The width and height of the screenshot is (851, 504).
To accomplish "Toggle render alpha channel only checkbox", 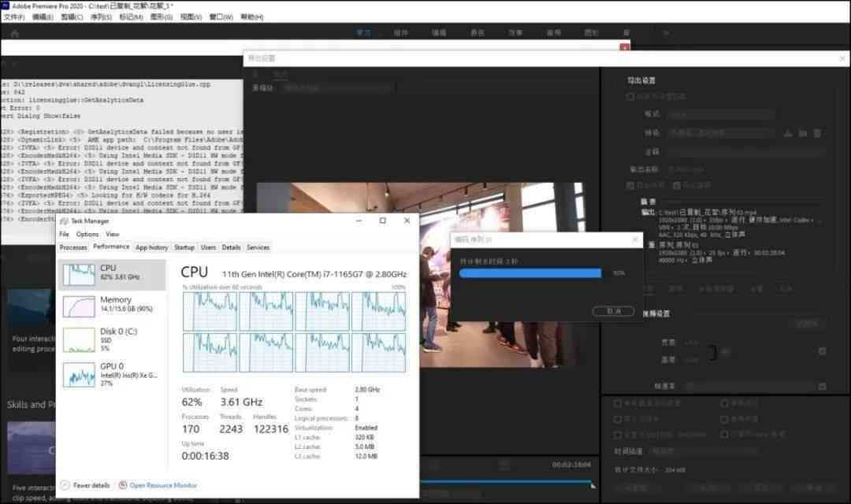I will tap(724, 435).
